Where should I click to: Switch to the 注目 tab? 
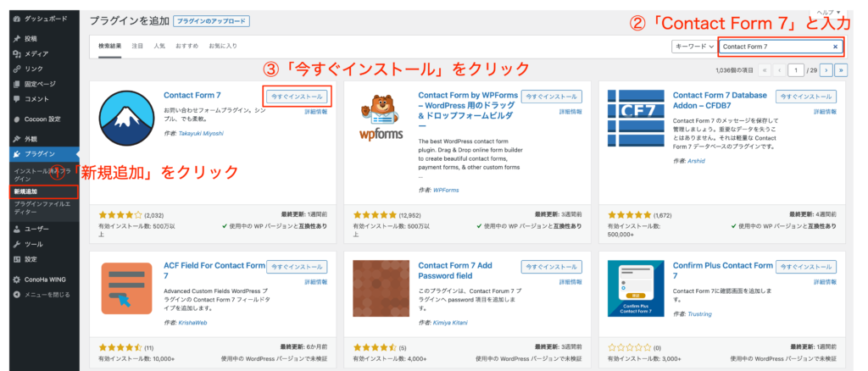[137, 46]
